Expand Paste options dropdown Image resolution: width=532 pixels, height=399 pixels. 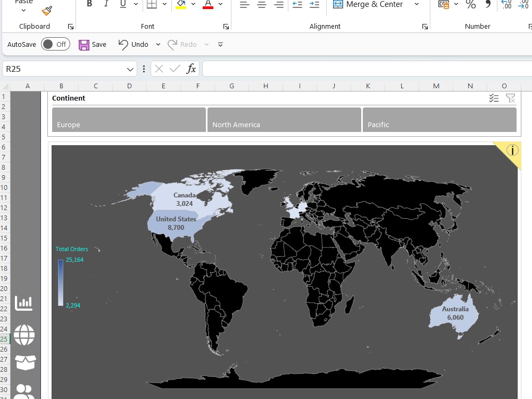pyautogui.click(x=23, y=10)
